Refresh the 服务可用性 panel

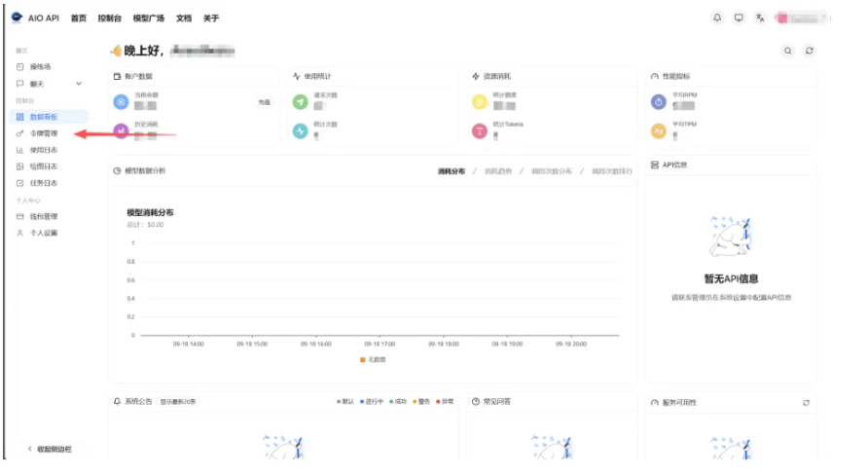pyautogui.click(x=806, y=403)
